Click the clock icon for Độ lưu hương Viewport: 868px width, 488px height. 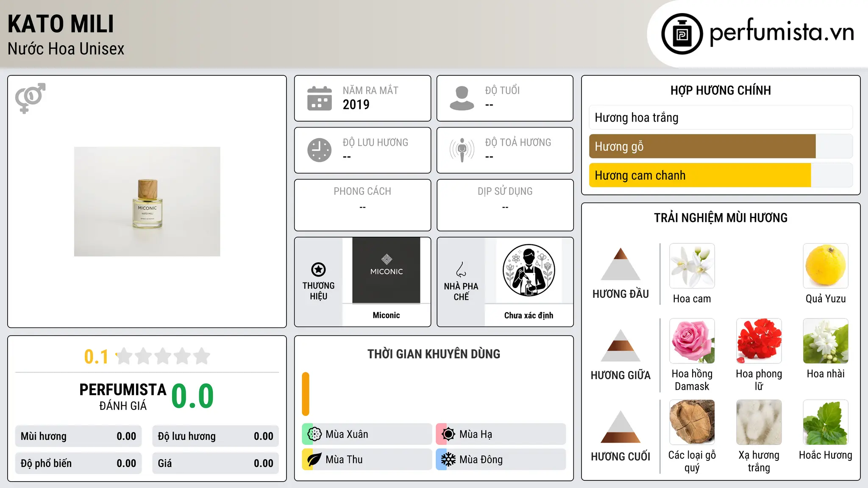click(320, 150)
